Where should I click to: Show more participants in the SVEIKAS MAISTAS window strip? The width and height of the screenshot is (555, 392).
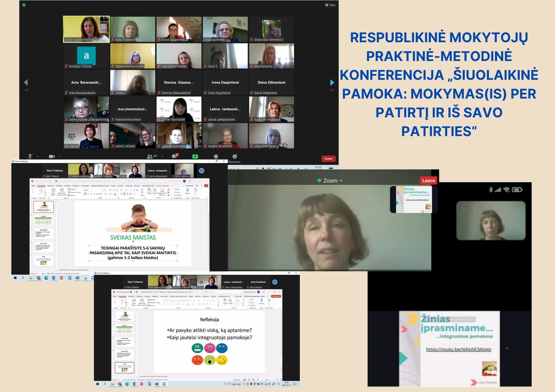point(201,171)
